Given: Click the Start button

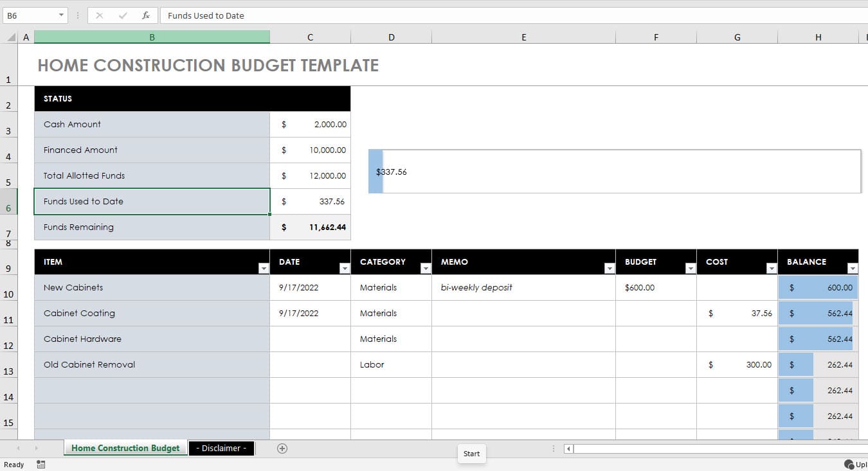Looking at the screenshot, I should pos(471,454).
